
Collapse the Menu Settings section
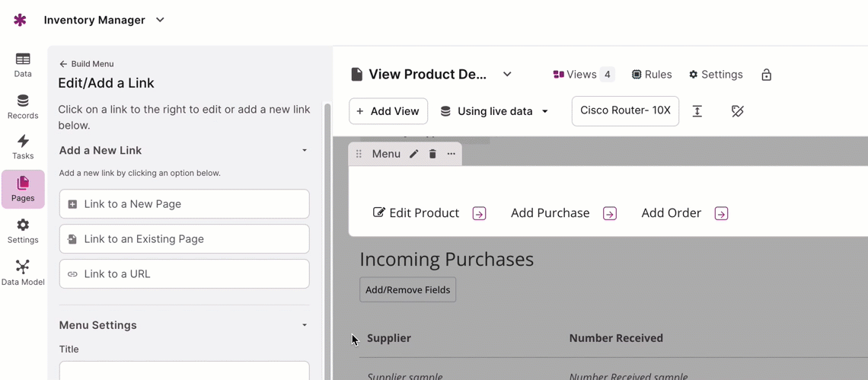pos(305,325)
